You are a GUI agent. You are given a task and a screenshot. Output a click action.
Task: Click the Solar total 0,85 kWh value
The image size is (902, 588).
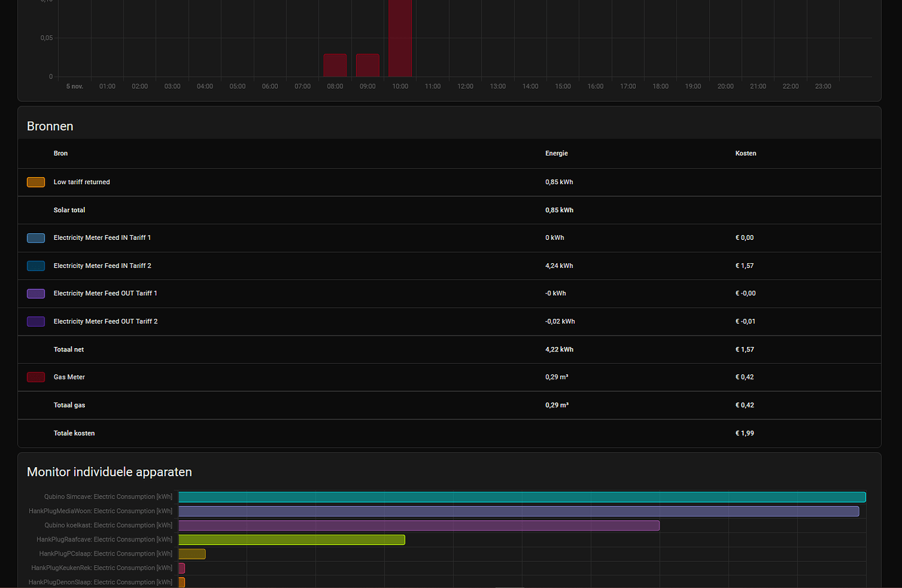[560, 210]
